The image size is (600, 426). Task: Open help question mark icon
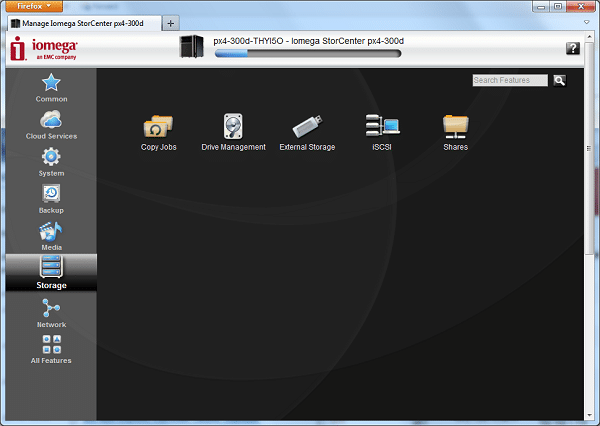(572, 48)
